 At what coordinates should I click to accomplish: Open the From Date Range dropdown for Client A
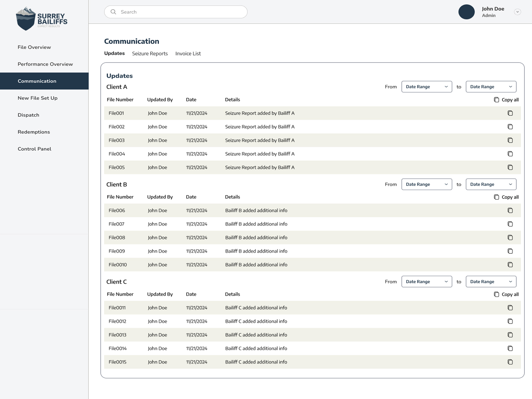(x=427, y=86)
